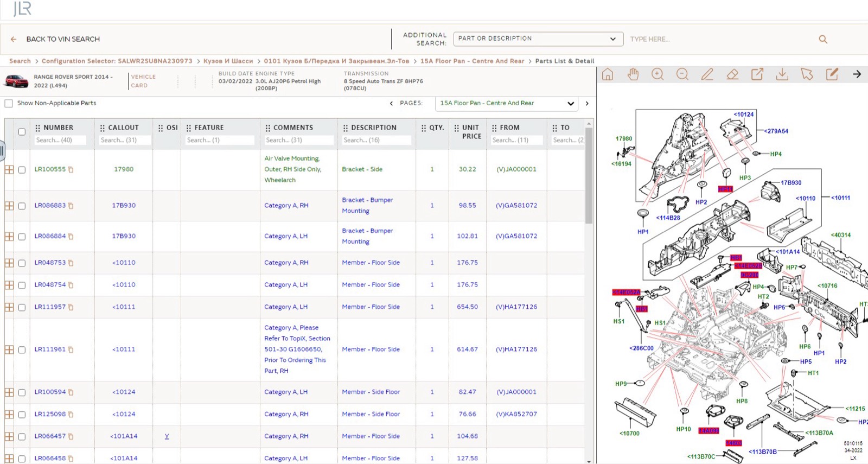Click the Comments column search field
The height and width of the screenshot is (464, 868).
(298, 140)
